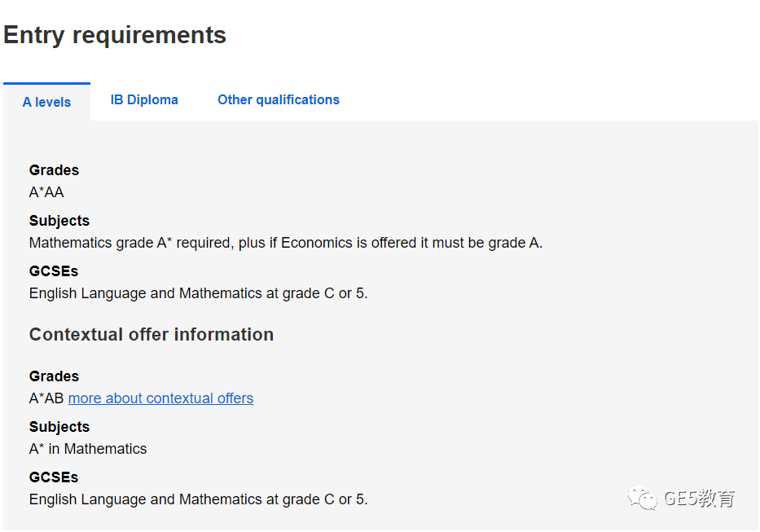Viewport: 760px width, 532px height.
Task: Click Subjects label in contextual offer section
Action: tap(59, 427)
